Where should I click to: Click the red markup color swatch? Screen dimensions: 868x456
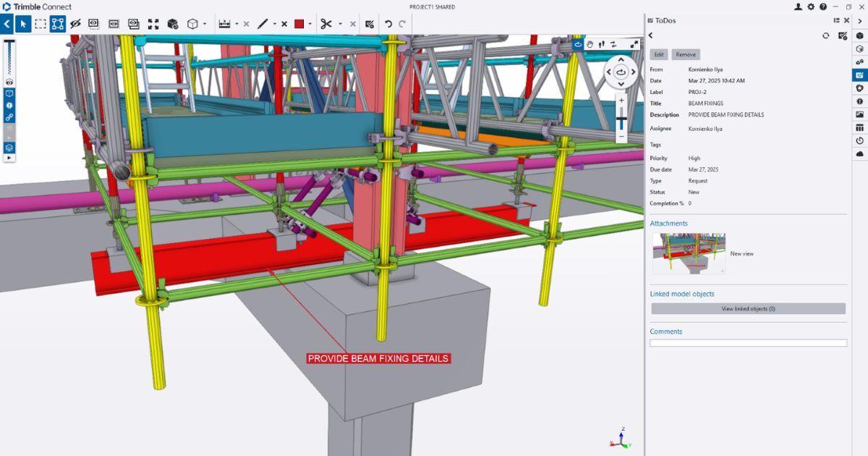click(x=299, y=23)
